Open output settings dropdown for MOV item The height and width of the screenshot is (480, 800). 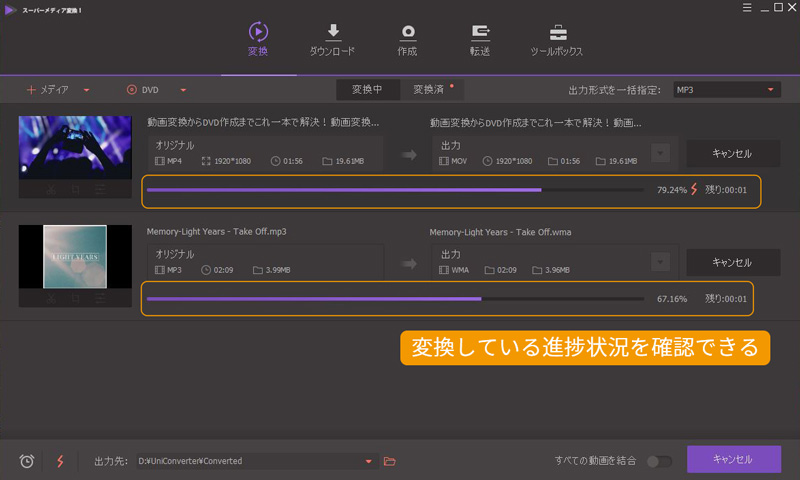coord(660,153)
